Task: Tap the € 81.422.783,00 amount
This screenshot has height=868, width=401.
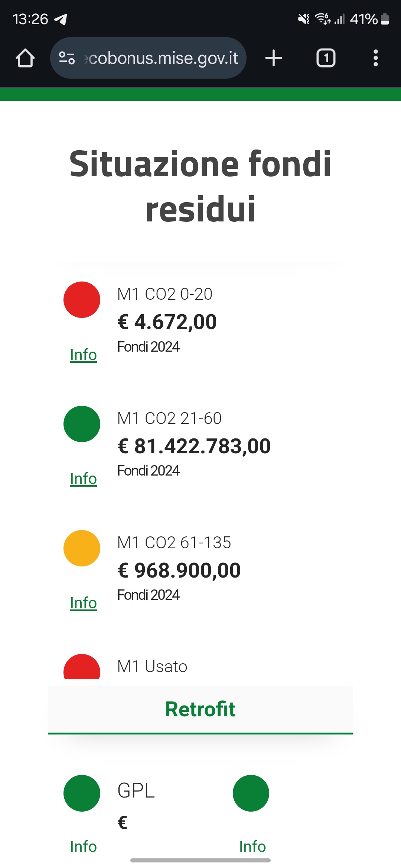Action: tap(194, 446)
